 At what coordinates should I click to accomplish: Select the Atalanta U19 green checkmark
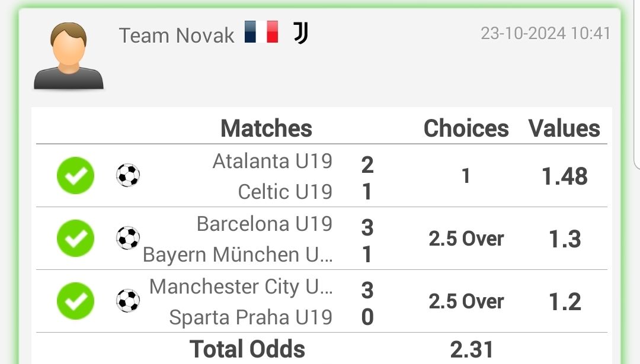point(75,175)
